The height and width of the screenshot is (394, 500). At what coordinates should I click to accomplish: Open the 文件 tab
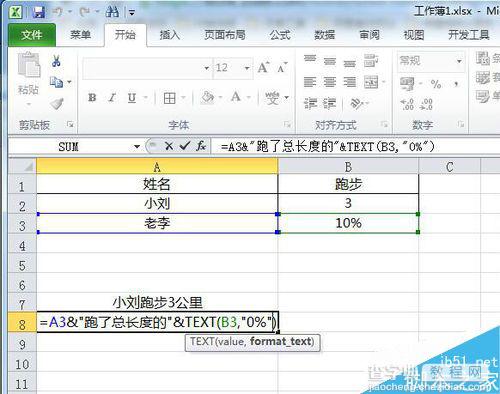pos(32,35)
